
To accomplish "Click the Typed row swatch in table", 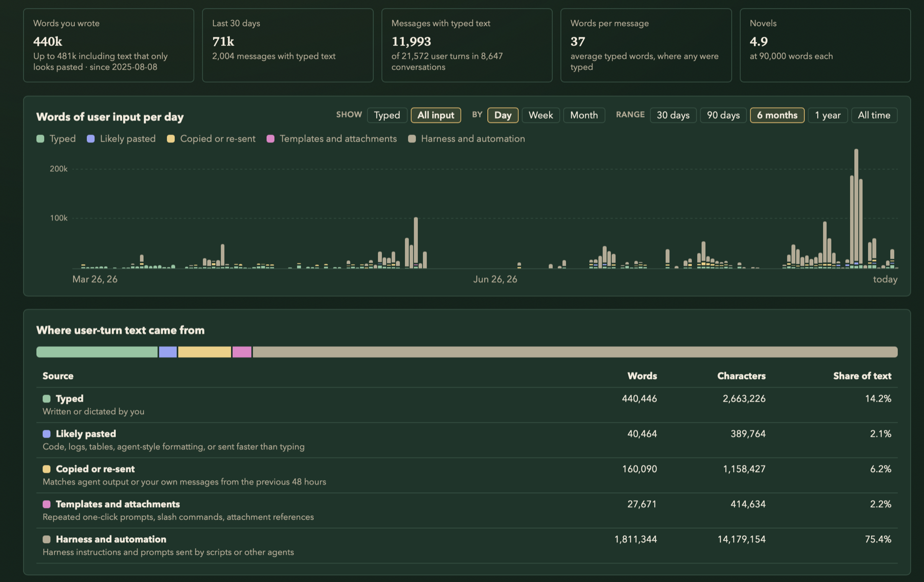I will coord(47,399).
